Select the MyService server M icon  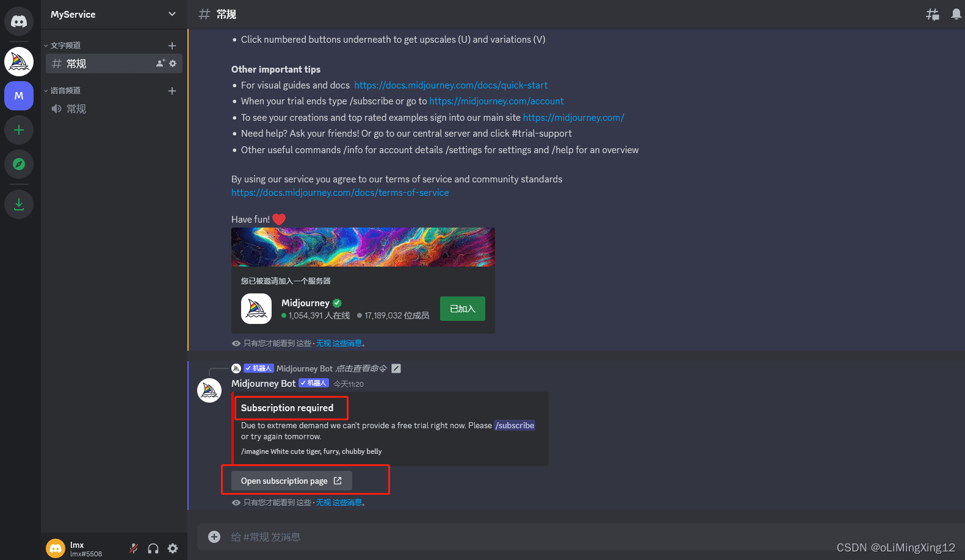[x=19, y=96]
